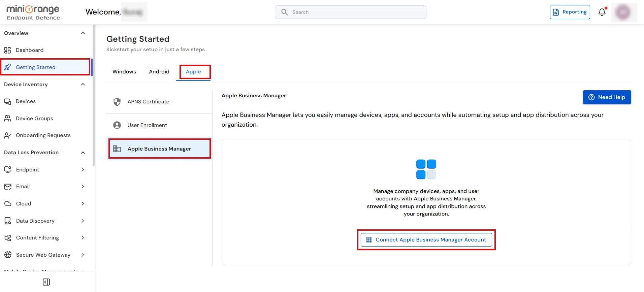The image size is (644, 292).
Task: Click the Email envelope icon
Action: 8,187
